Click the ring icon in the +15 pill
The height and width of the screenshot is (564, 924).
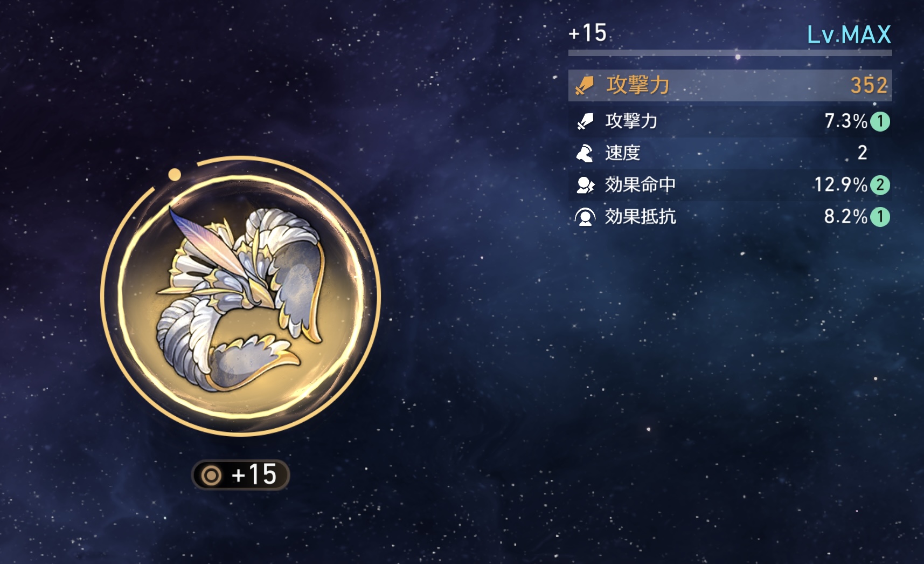click(211, 476)
